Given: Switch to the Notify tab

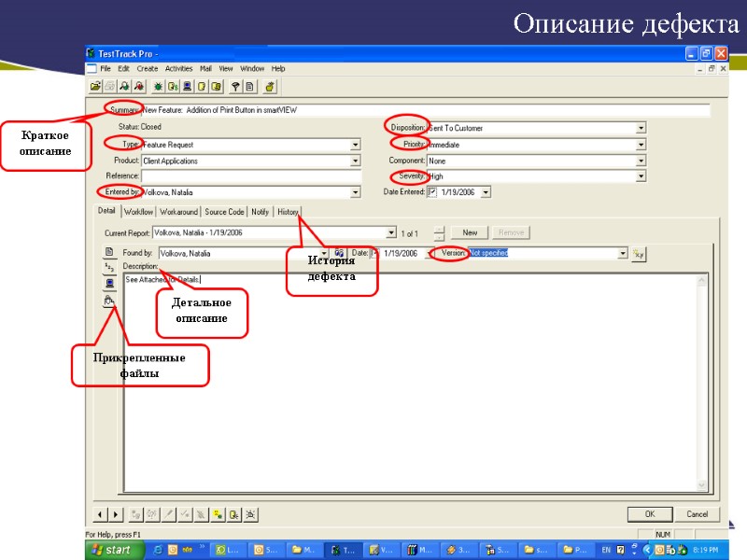Looking at the screenshot, I should pyautogui.click(x=261, y=212).
